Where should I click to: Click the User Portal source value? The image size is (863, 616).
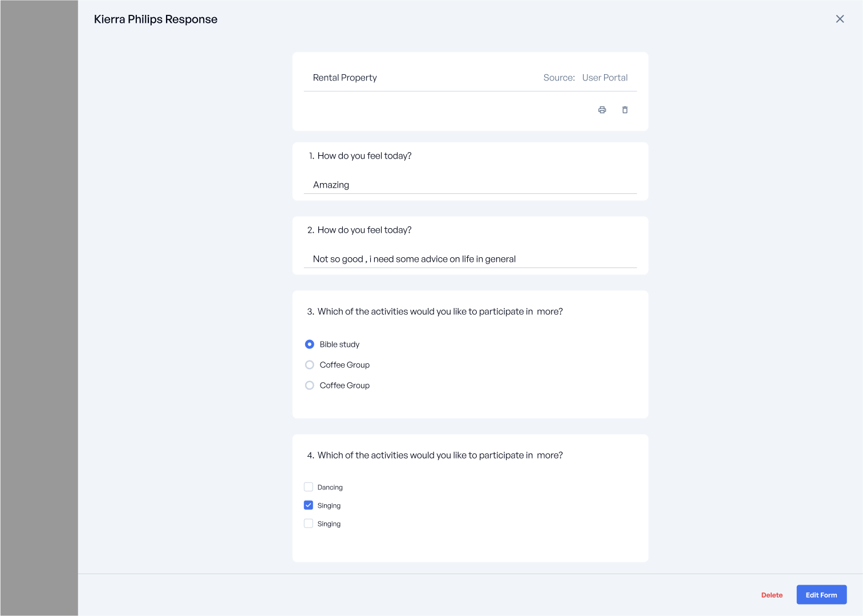605,78
